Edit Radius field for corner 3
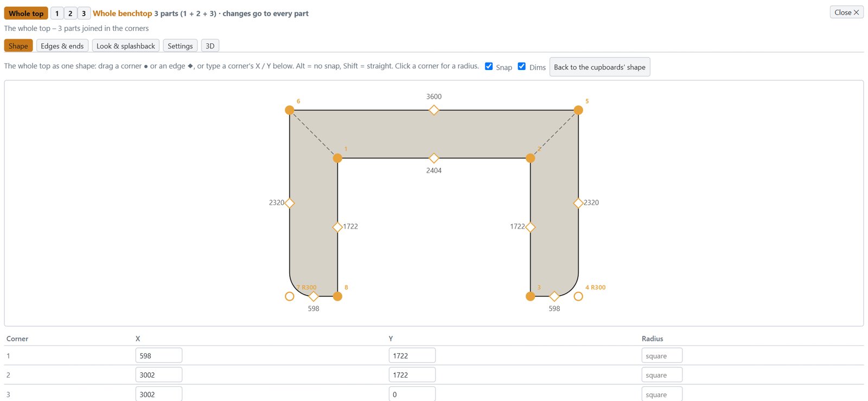 pyautogui.click(x=662, y=394)
